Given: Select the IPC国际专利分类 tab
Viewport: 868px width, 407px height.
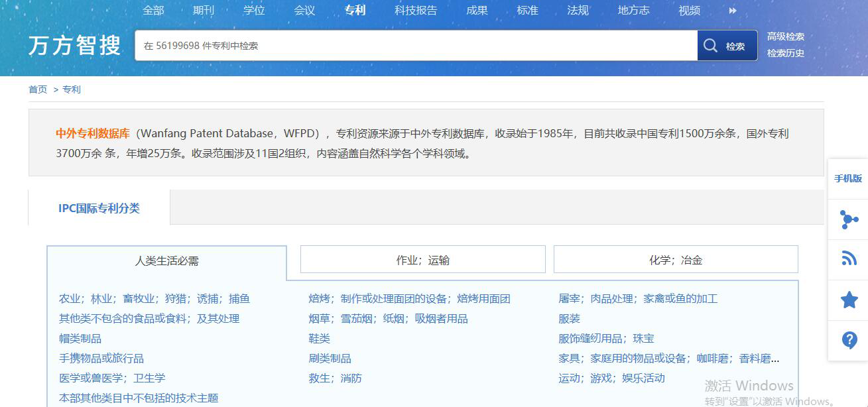Looking at the screenshot, I should click(99, 208).
